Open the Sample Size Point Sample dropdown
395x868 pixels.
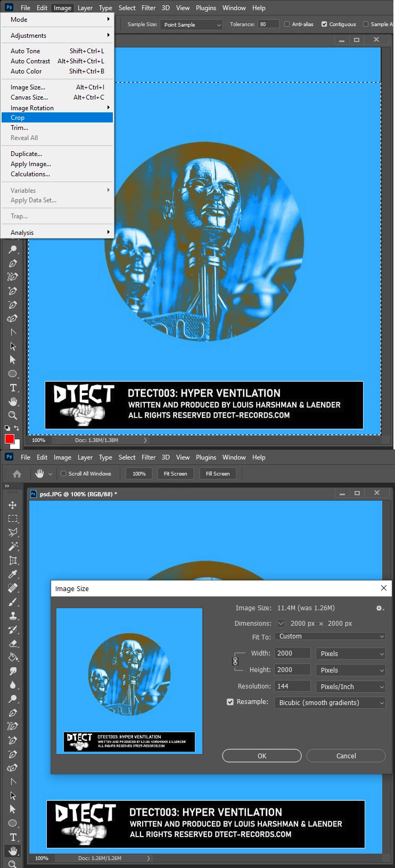pyautogui.click(x=192, y=24)
